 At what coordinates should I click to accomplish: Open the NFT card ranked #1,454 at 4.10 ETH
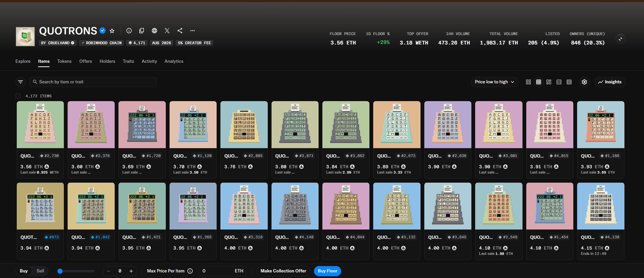point(550,221)
